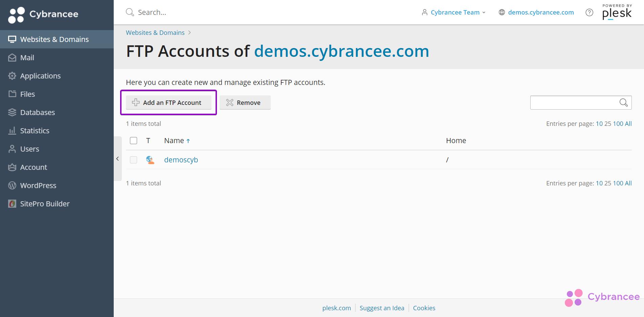Click Add an FTP Account button
This screenshot has width=644, height=317.
pyautogui.click(x=169, y=103)
